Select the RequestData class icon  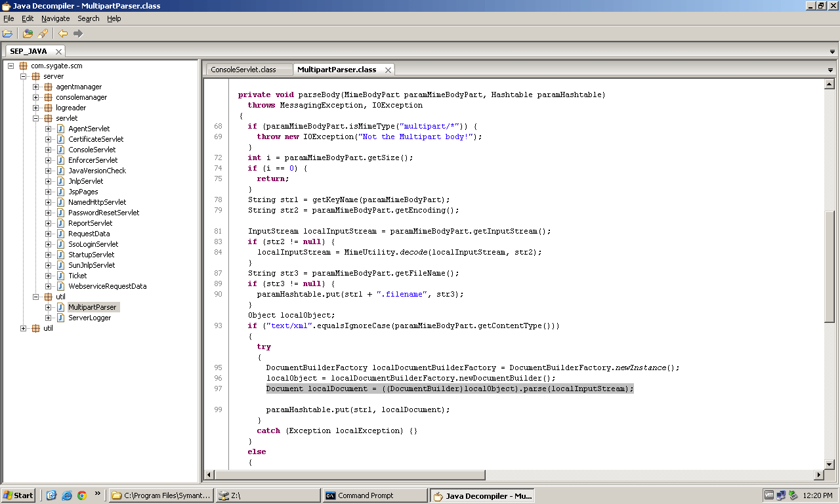tap(60, 234)
